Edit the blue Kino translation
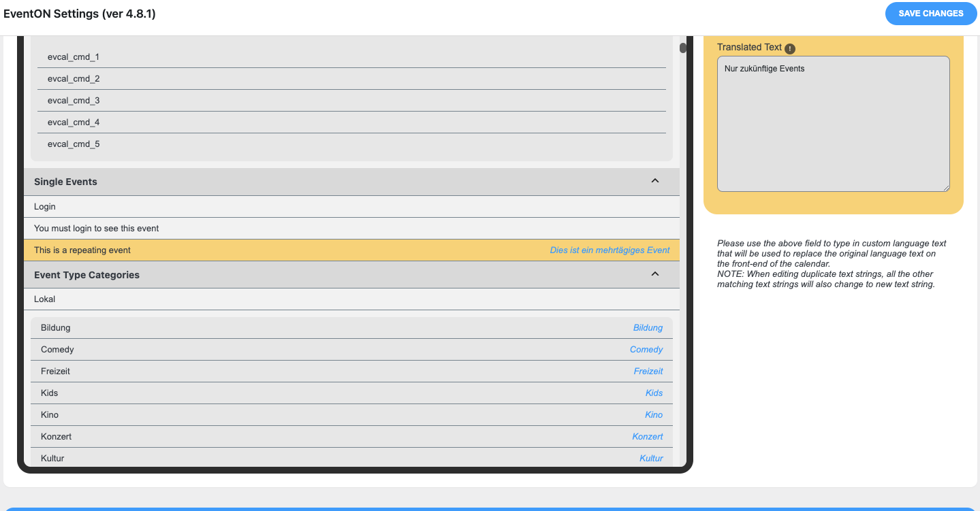 pyautogui.click(x=654, y=415)
